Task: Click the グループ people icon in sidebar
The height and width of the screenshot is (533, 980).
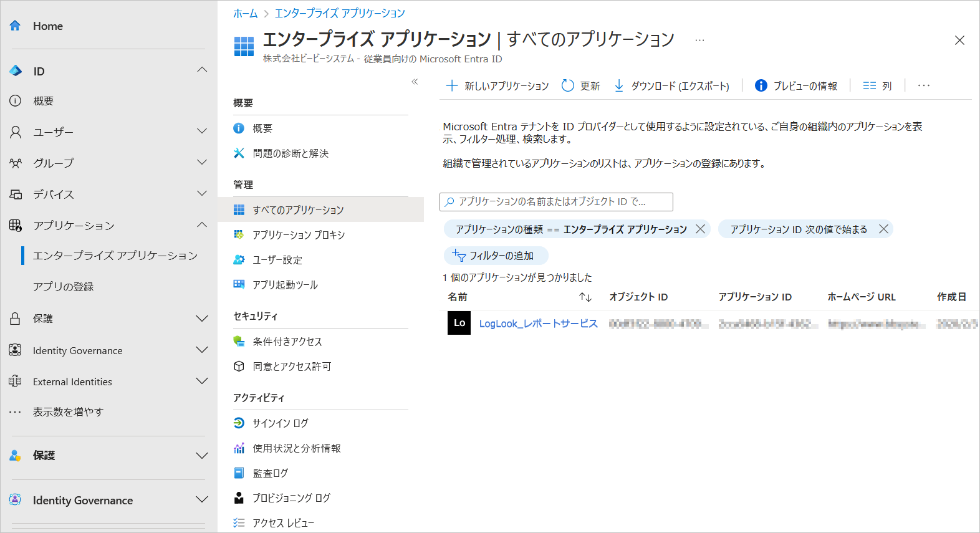Action: (16, 163)
